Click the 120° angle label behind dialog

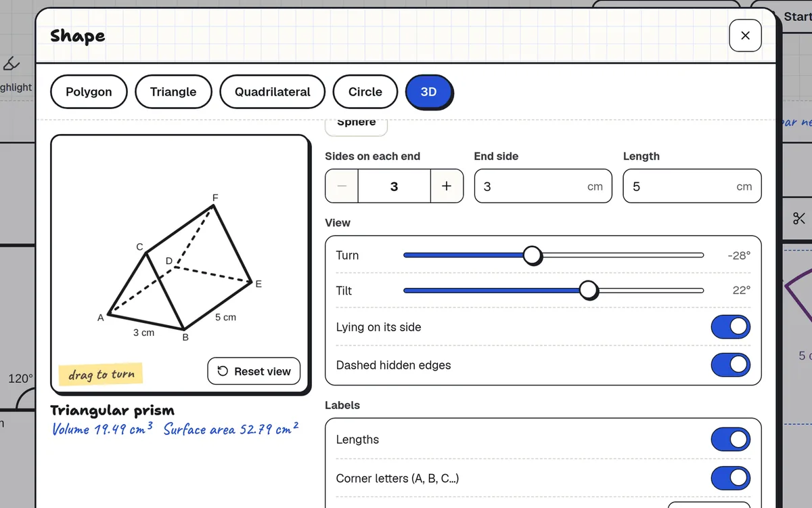tap(20, 379)
